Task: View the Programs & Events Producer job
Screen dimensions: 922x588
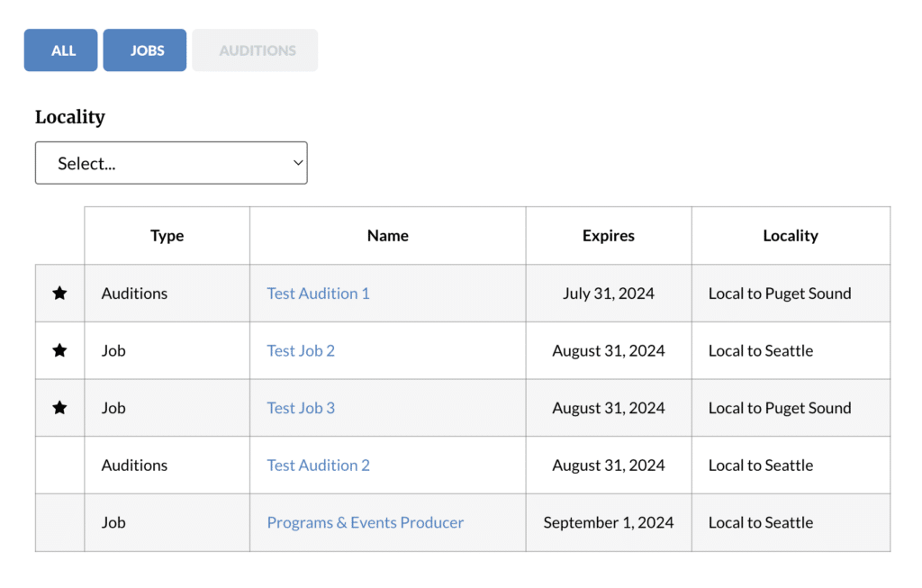Action: (x=365, y=523)
